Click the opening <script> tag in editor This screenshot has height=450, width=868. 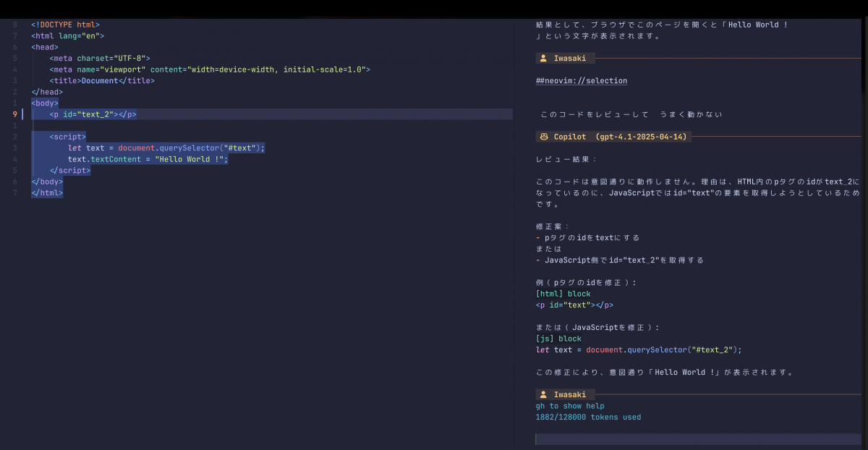68,137
